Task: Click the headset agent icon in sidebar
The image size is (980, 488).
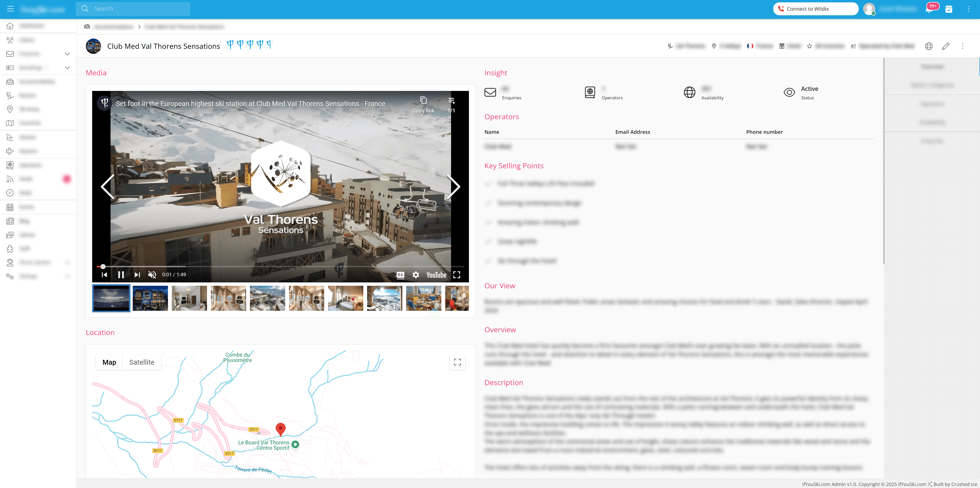Action: (x=10, y=262)
